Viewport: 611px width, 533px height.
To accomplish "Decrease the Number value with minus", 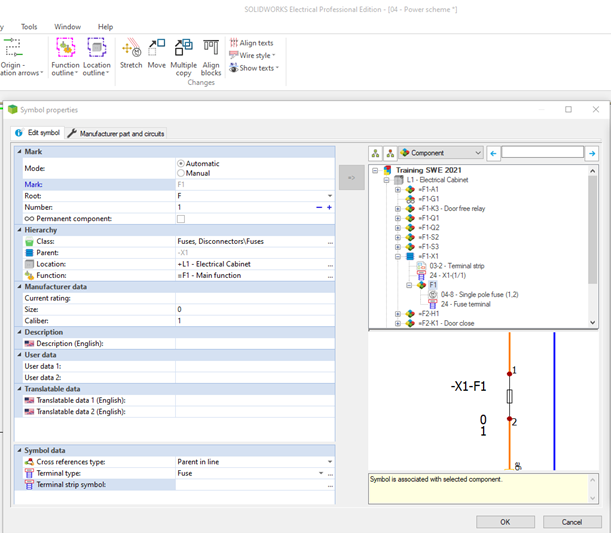I will 319,207.
